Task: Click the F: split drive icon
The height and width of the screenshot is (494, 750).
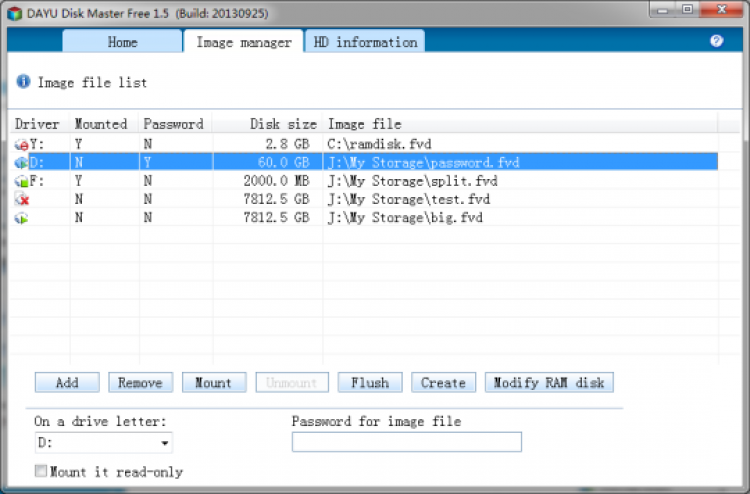Action: click(21, 181)
